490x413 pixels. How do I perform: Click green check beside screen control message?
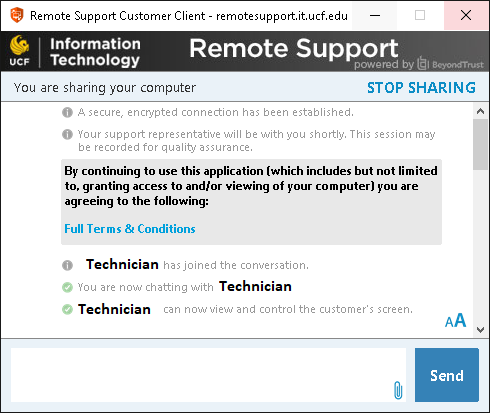[67, 309]
